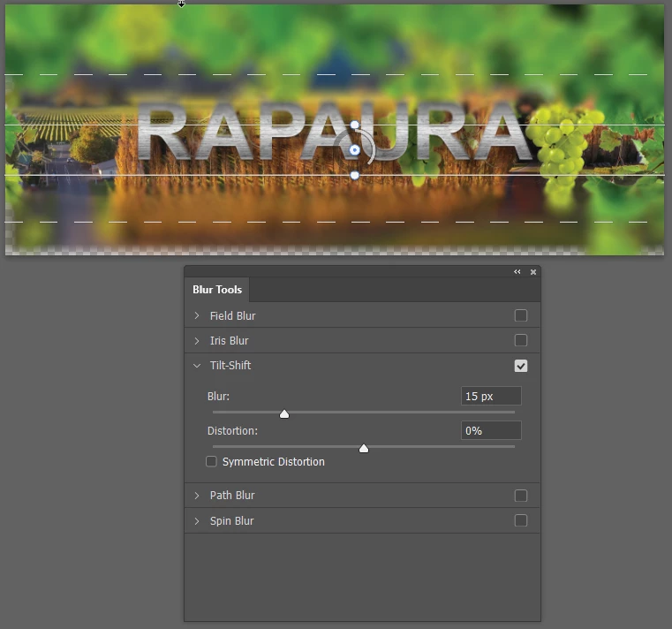This screenshot has height=629, width=672.
Task: Expand the Path Blur section
Action: (197, 496)
